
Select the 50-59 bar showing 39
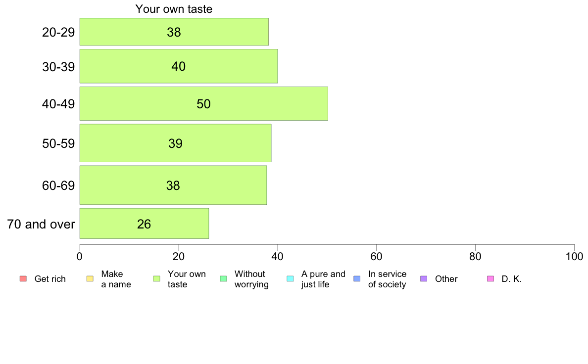click(x=176, y=143)
